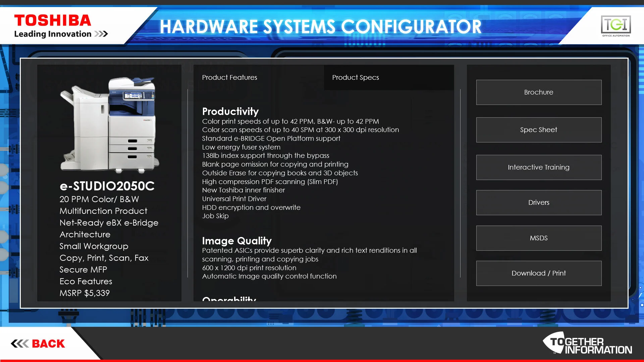
Task: Launch Interactive Training
Action: 539,167
